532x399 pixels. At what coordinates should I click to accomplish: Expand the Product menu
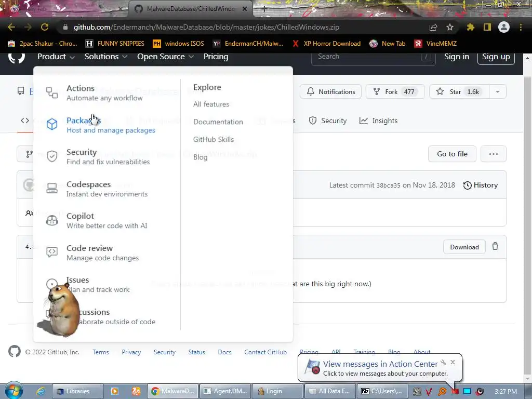point(56,57)
